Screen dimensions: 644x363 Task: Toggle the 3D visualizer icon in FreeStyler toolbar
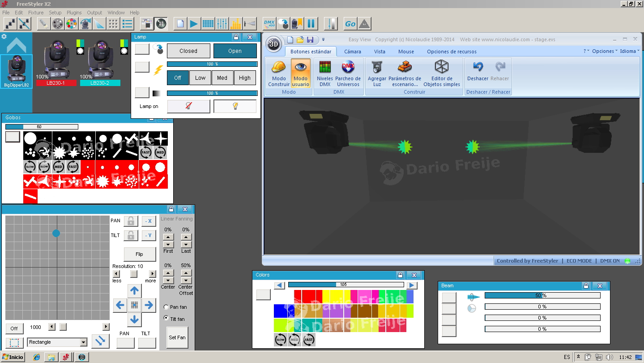point(161,23)
